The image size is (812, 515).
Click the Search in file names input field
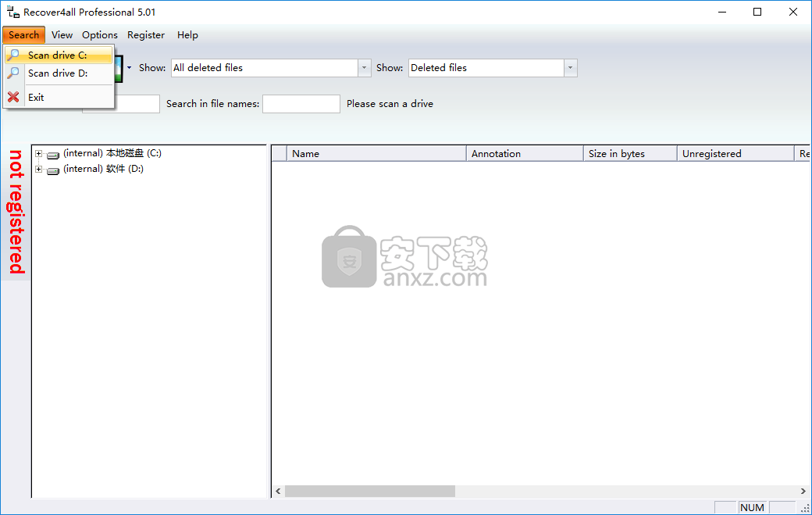click(301, 104)
